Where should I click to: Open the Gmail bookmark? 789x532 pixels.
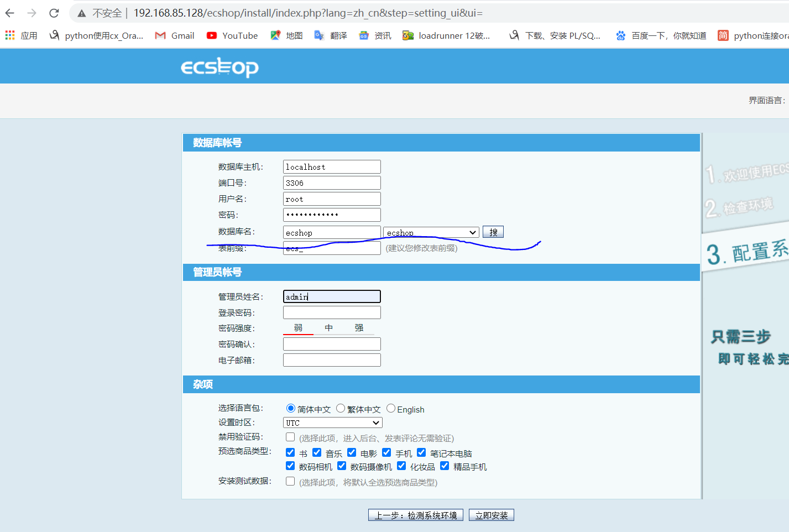point(174,35)
